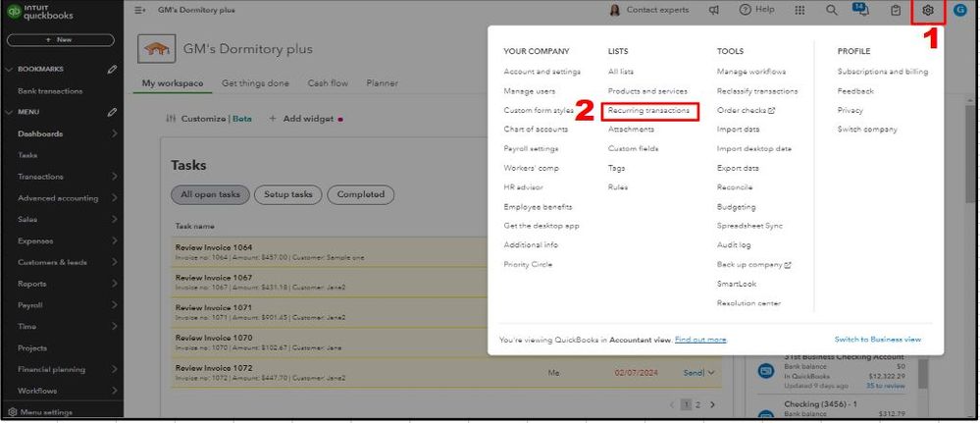Collapse the sidebar navigation menu icon
980x423 pixels.
(x=139, y=10)
